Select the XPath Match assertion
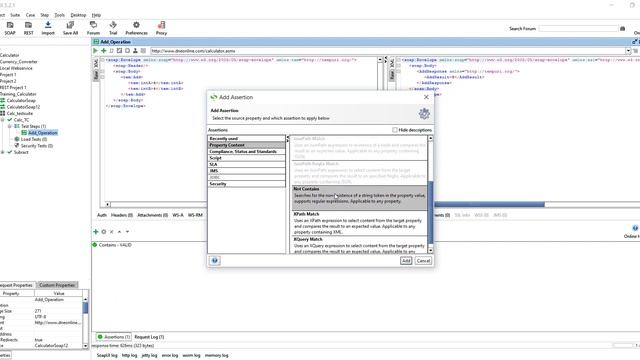This screenshot has height=360, width=640. click(359, 223)
